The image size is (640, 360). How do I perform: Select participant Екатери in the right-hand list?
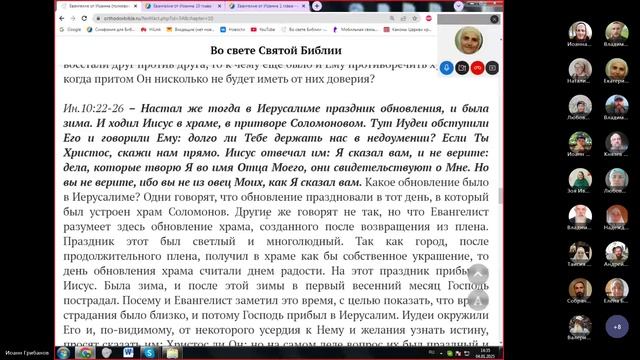pos(617,70)
